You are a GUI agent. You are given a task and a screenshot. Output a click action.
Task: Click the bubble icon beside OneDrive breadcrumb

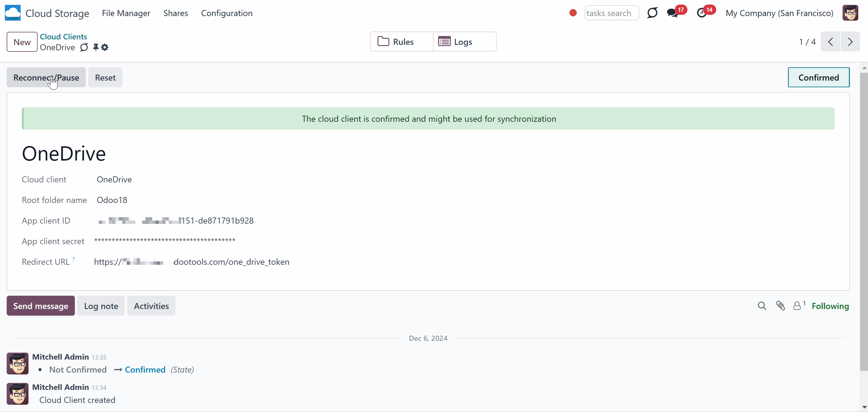click(x=84, y=47)
